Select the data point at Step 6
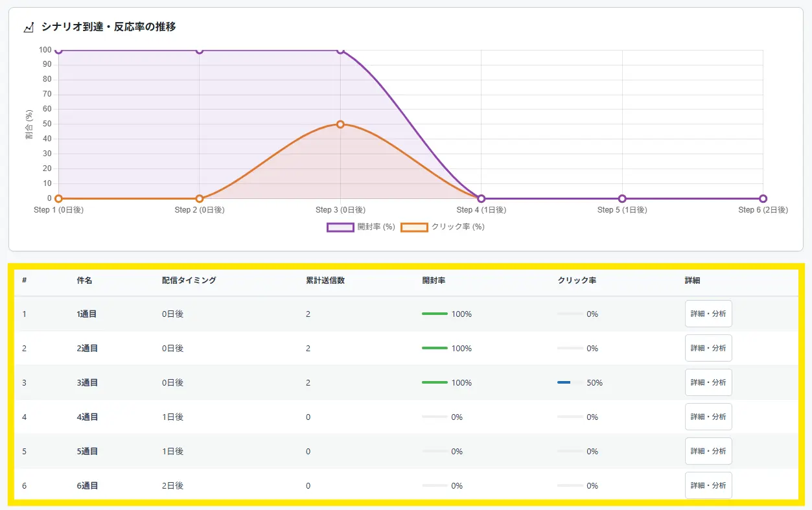This screenshot has width=812, height=510. point(763,198)
